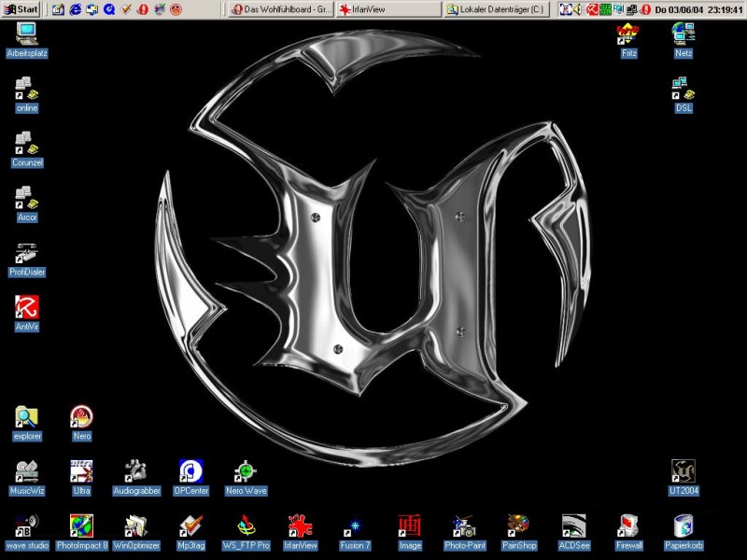
Task: Launch the ProfiDialer shortcut
Action: [x=27, y=253]
